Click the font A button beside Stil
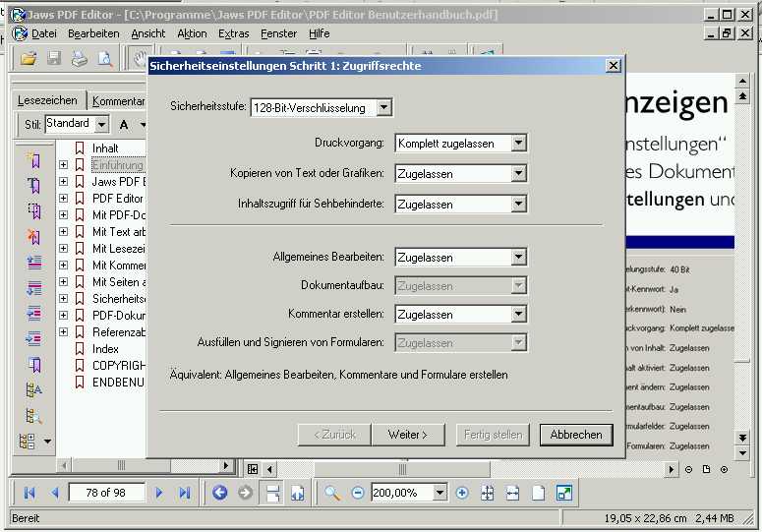Screen dimensions: 762x532 (124, 124)
